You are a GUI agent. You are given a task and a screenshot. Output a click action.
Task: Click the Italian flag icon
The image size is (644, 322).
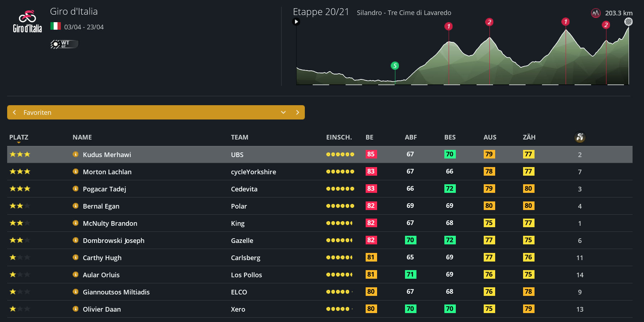pyautogui.click(x=55, y=26)
